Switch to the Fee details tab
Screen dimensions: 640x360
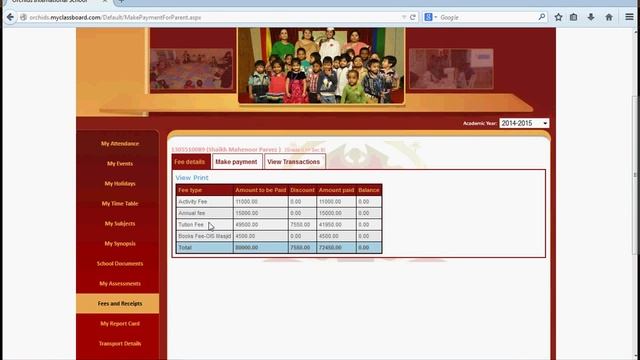(x=190, y=162)
